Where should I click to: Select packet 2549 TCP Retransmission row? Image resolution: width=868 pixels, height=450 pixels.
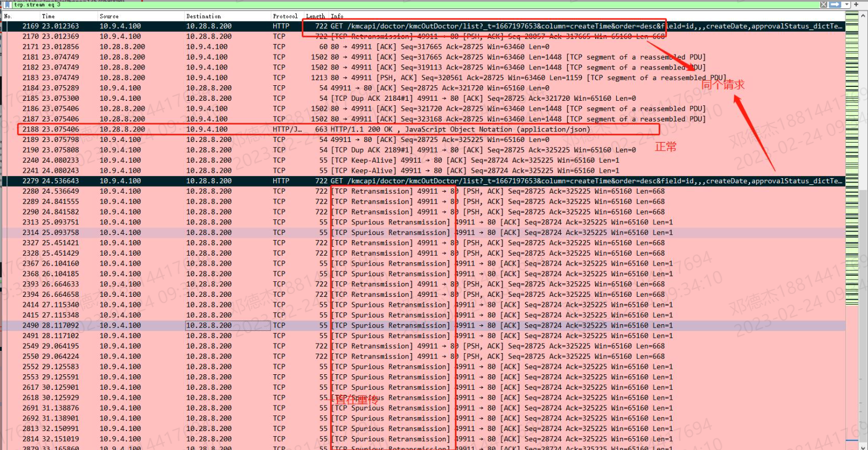pos(423,346)
